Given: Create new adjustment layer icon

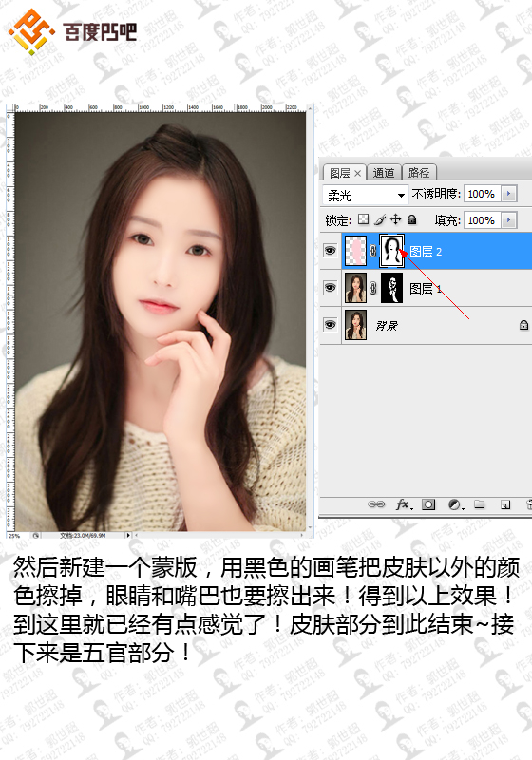Looking at the screenshot, I should coord(455,504).
